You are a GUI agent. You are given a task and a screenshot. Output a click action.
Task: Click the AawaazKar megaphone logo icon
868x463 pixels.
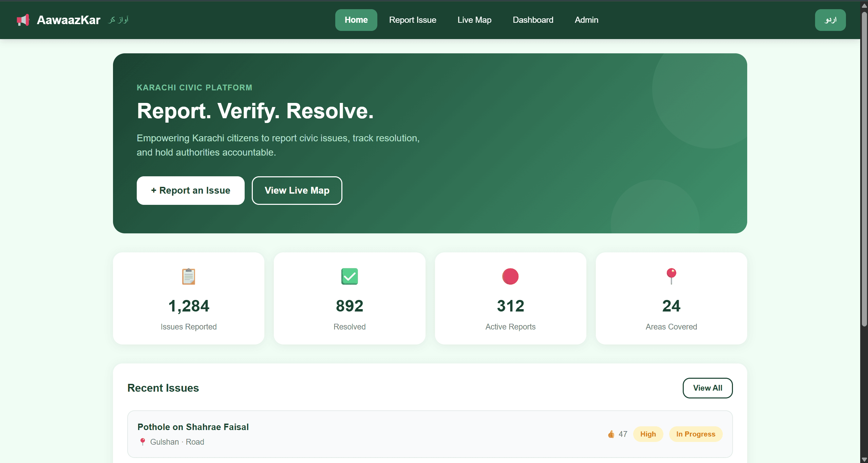click(x=23, y=20)
